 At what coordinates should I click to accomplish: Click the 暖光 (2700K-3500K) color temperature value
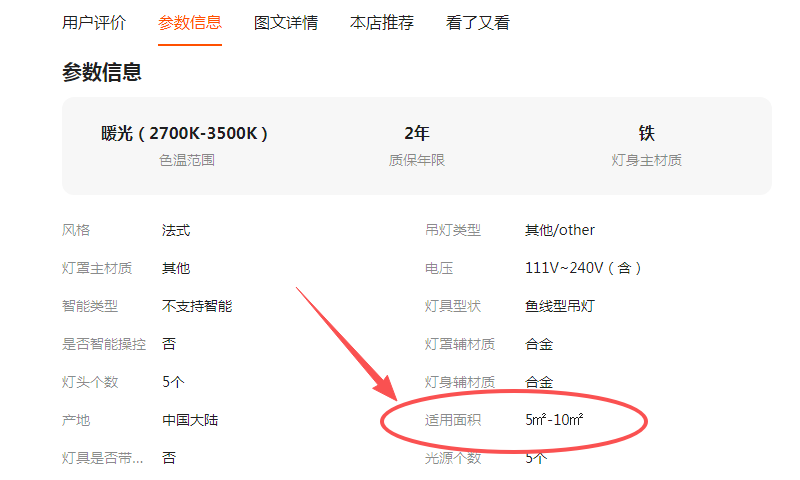186,133
